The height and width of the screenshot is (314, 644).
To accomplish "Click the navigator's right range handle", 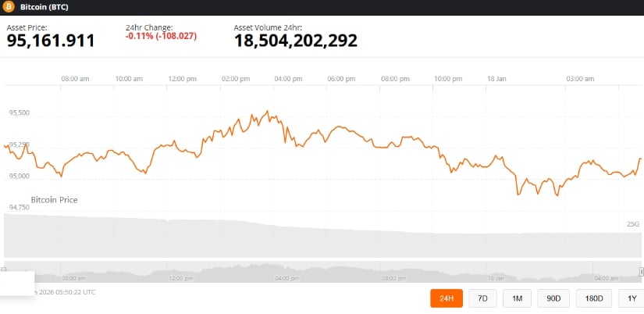I will (641, 269).
